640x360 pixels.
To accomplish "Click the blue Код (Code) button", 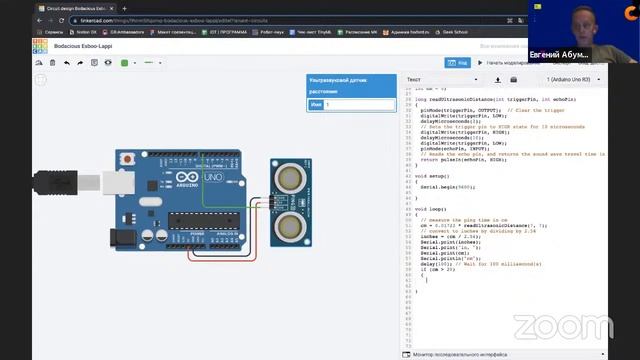I will tap(458, 63).
